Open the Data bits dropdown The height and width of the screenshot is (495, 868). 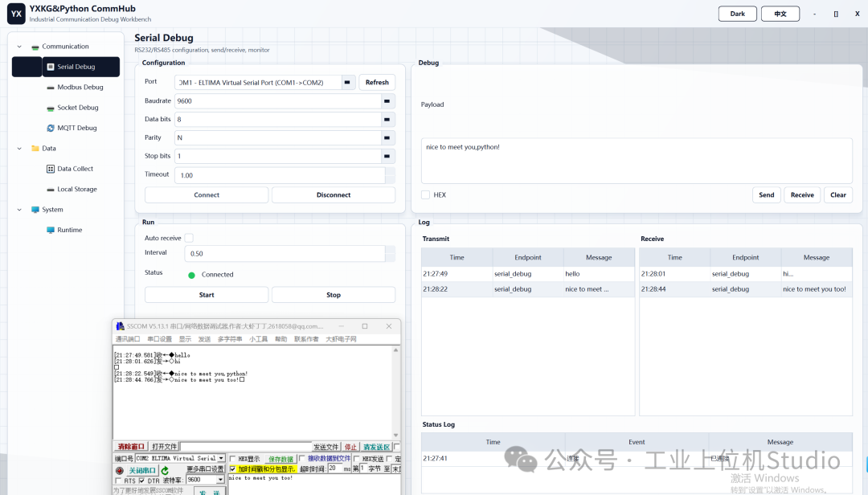pyautogui.click(x=387, y=119)
